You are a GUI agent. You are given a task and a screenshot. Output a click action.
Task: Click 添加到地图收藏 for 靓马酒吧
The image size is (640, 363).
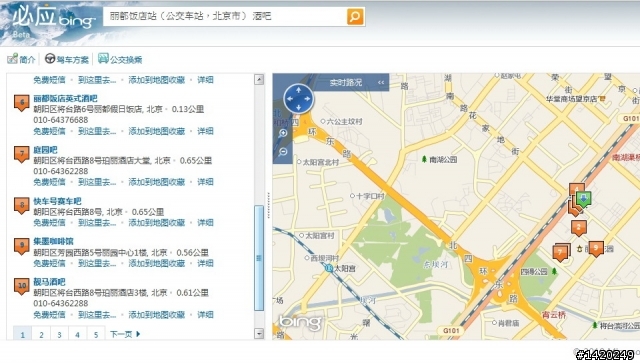157,314
